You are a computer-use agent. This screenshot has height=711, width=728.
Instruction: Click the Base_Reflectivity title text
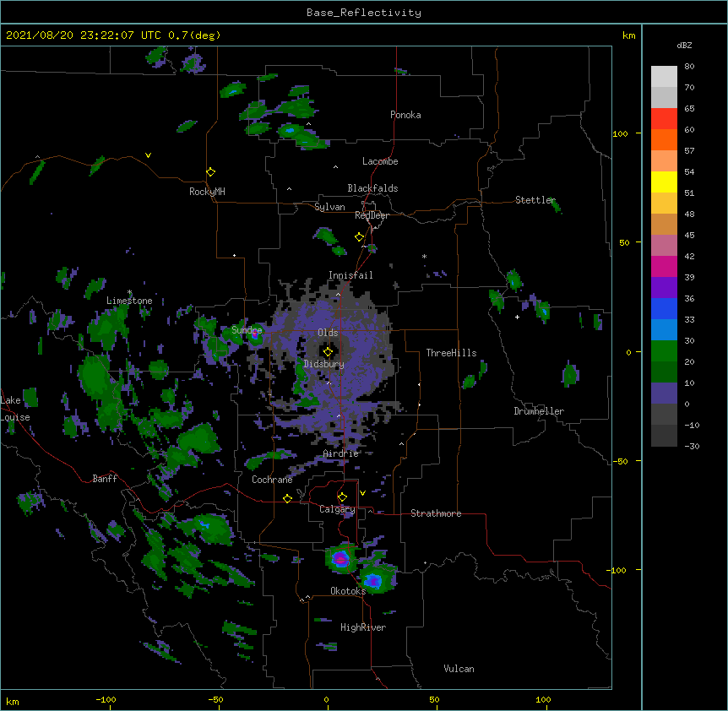(x=364, y=13)
